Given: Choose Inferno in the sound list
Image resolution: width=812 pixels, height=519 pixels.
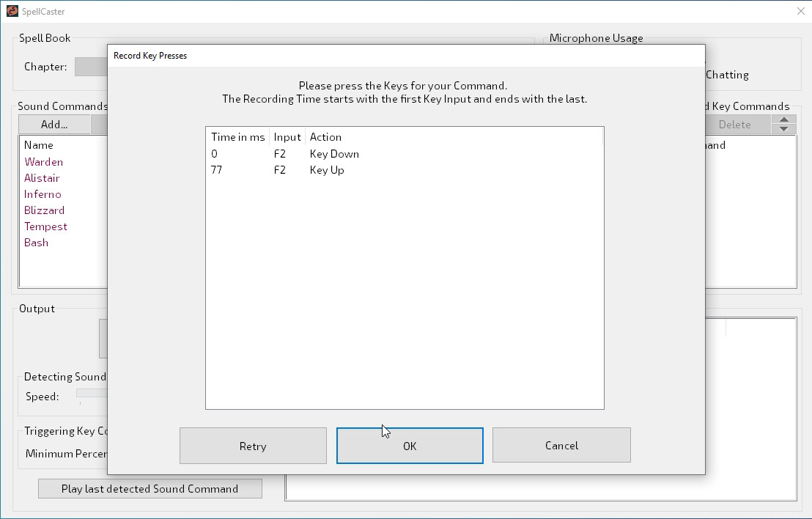Looking at the screenshot, I should tap(43, 194).
